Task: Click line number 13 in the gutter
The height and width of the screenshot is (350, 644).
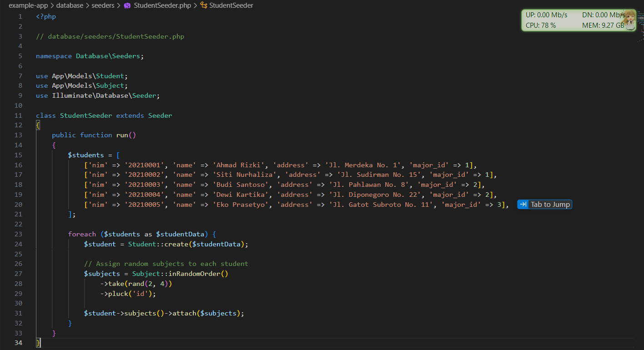Action: click(x=18, y=135)
